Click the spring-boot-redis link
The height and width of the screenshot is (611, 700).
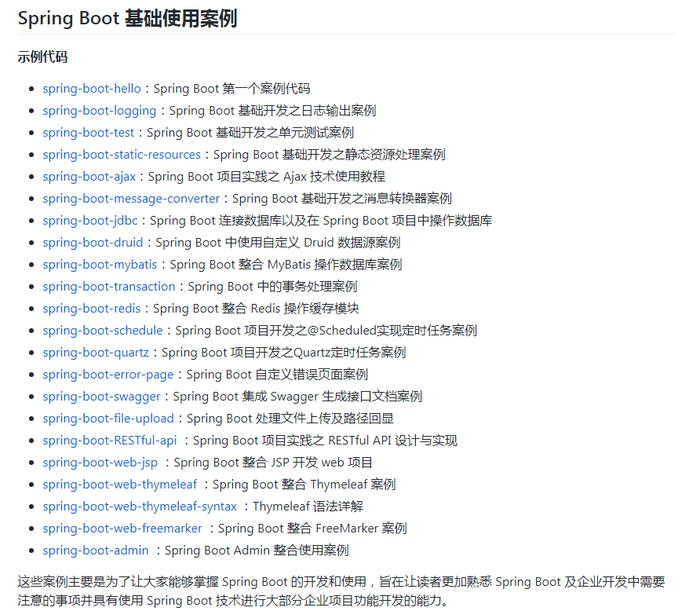point(92,308)
